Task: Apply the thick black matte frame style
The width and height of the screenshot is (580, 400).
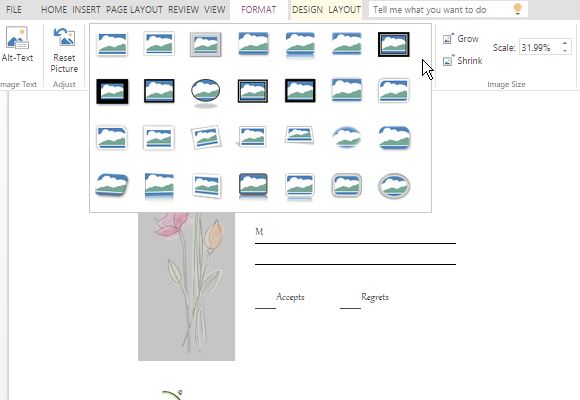Action: click(112, 91)
